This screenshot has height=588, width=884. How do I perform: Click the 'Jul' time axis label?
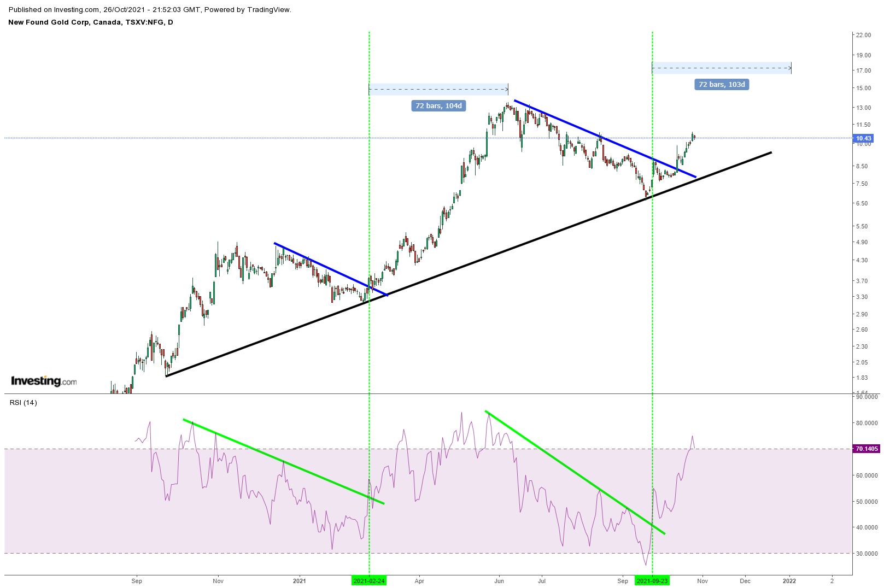(x=542, y=581)
